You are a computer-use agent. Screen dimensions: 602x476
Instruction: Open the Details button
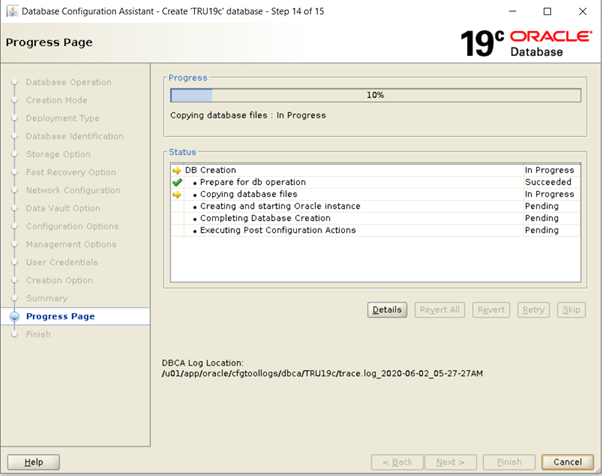(x=387, y=310)
